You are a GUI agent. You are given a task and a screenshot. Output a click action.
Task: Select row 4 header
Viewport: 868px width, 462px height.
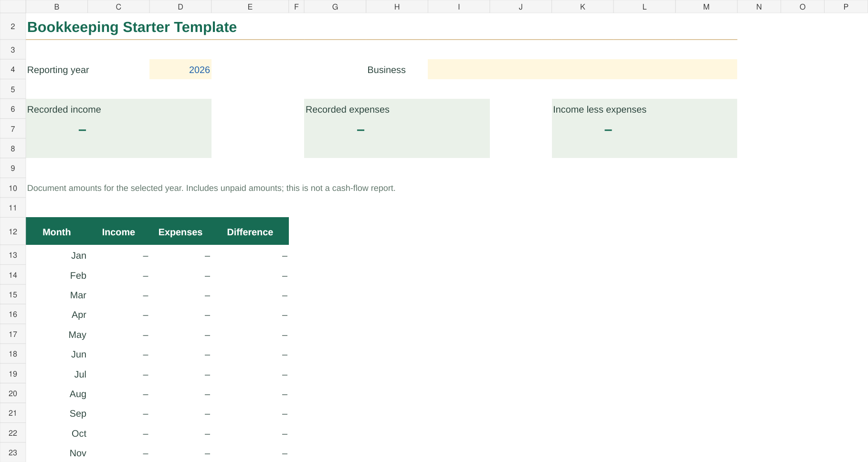(x=13, y=70)
